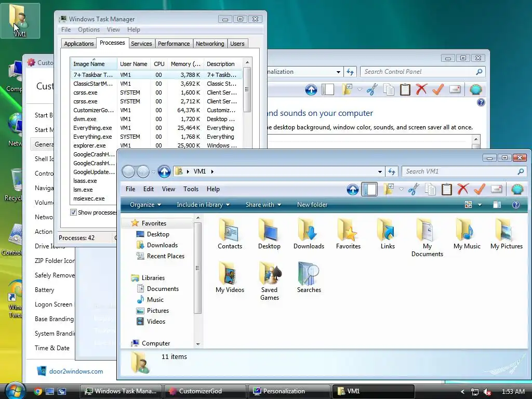Select the Searches folder
The height and width of the screenshot is (399, 532).
(309, 277)
